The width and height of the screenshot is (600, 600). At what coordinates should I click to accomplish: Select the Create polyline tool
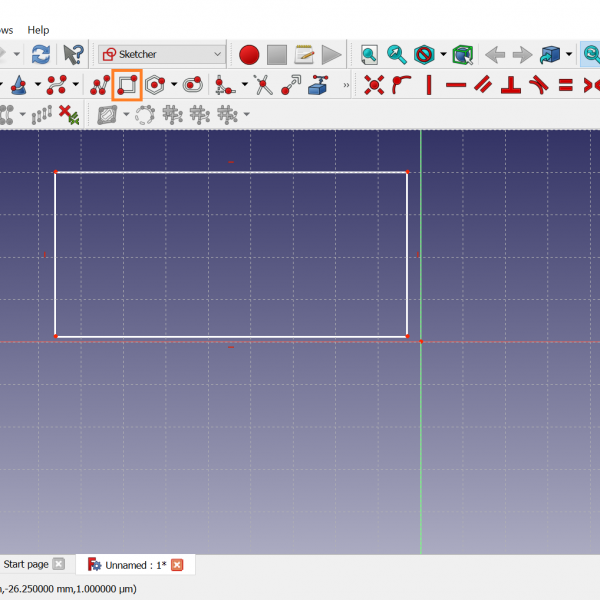100,85
